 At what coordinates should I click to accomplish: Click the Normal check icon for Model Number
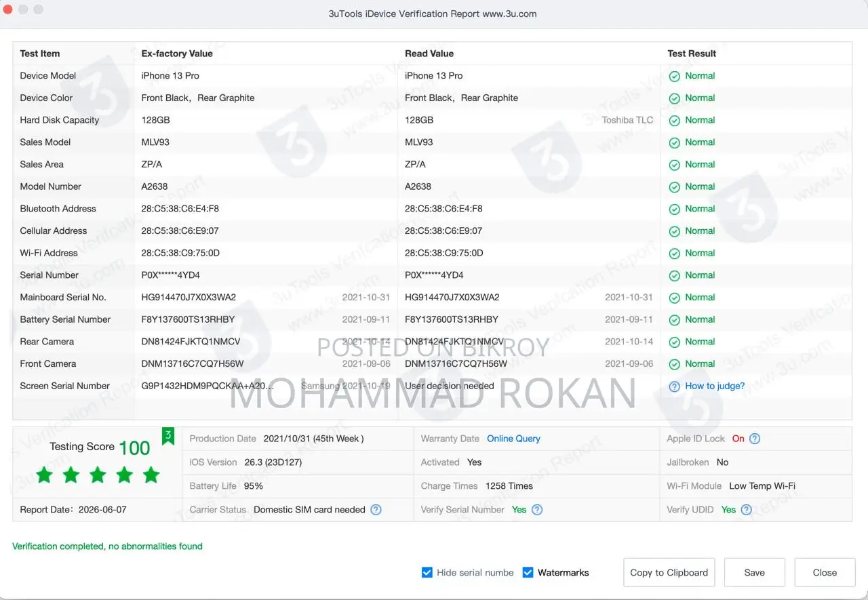[x=674, y=187]
